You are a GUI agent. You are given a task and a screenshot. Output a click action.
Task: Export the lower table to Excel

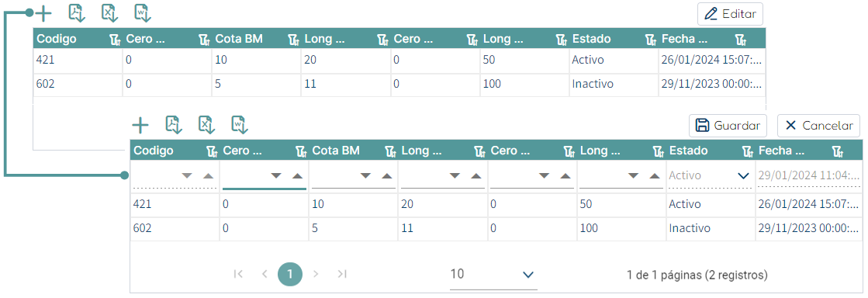(x=207, y=125)
